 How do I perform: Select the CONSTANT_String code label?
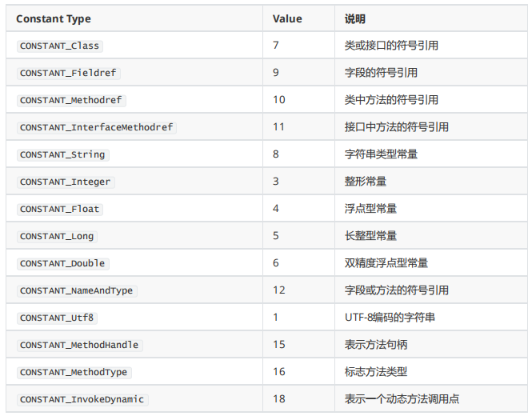[63, 154]
